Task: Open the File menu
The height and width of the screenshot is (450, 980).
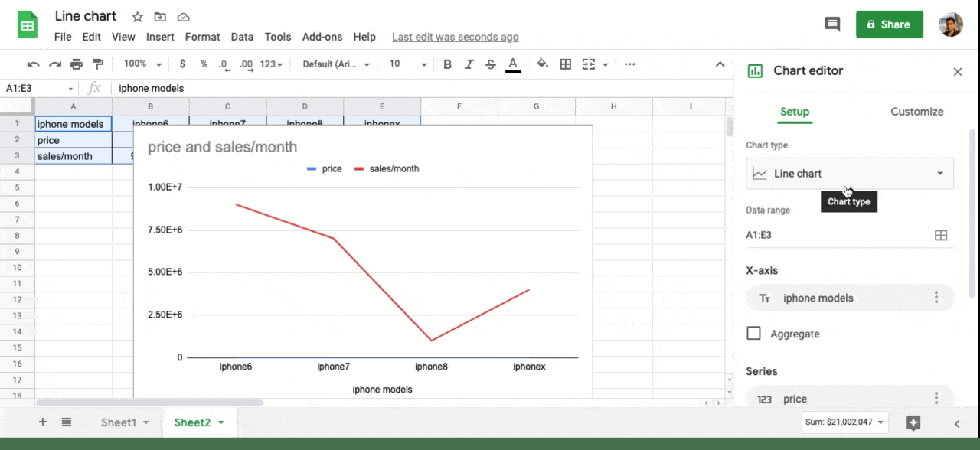Action: [x=63, y=37]
